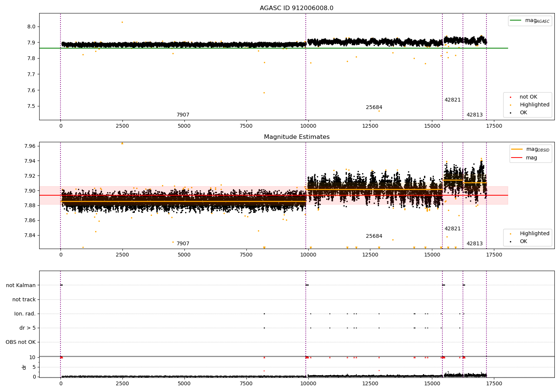560x392 pixels.
Task: Click the 'not OK' legend entry in top plot
Action: point(528,97)
